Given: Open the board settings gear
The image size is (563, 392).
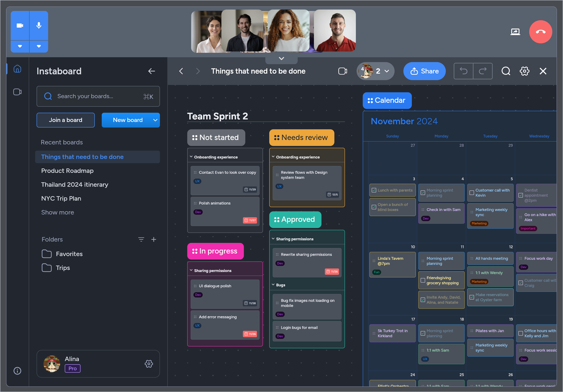Looking at the screenshot, I should point(524,71).
